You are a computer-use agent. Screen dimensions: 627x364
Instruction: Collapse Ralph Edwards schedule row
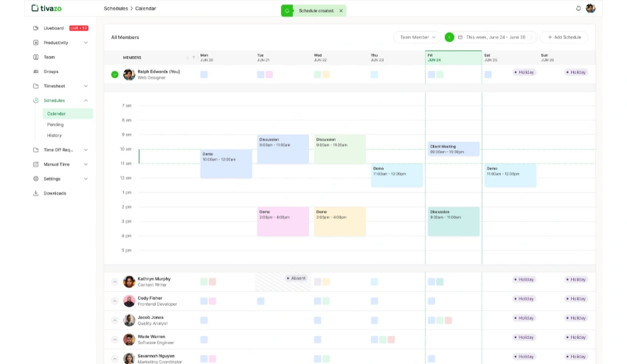pos(115,74)
